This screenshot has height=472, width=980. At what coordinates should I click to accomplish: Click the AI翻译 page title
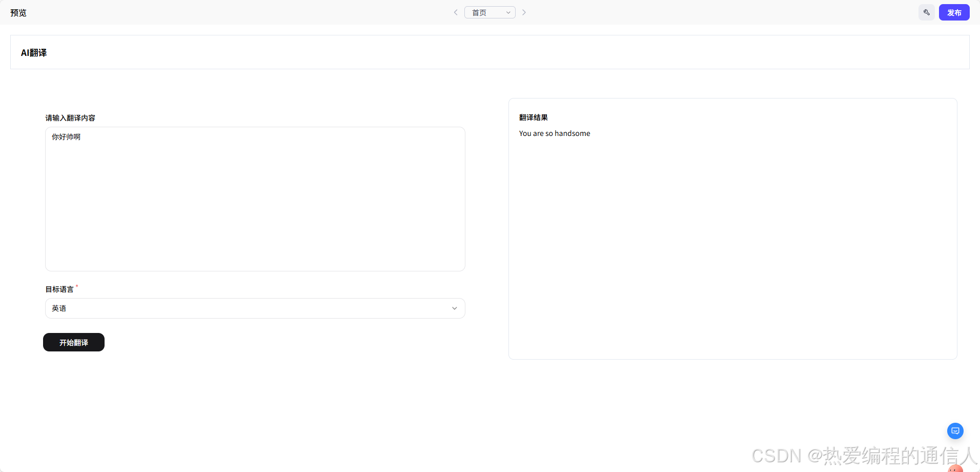pyautogui.click(x=34, y=53)
